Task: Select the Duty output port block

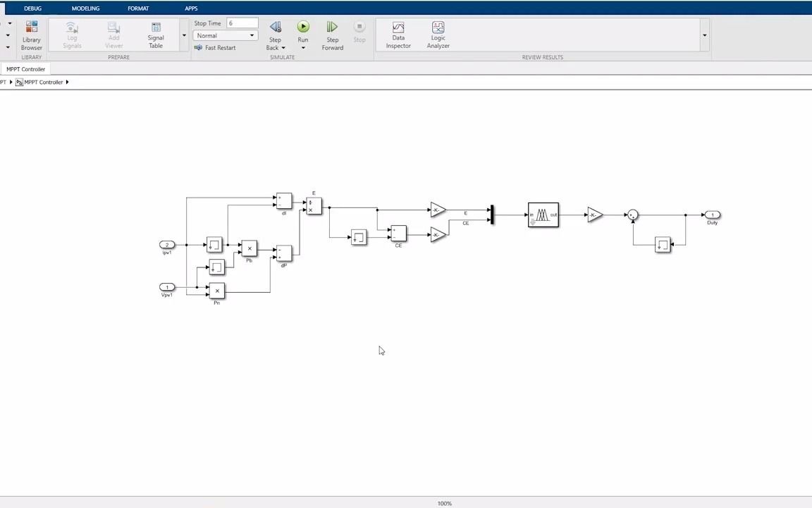Action: [x=712, y=214]
